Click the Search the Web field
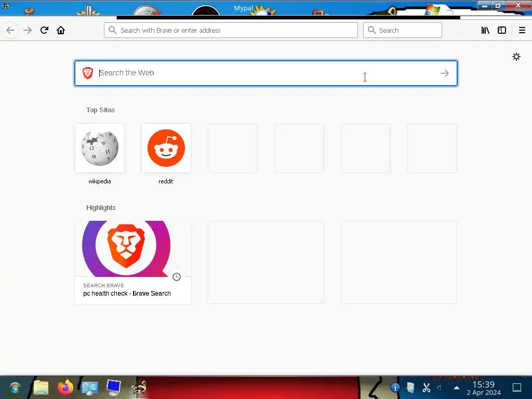532x399 pixels. 266,73
